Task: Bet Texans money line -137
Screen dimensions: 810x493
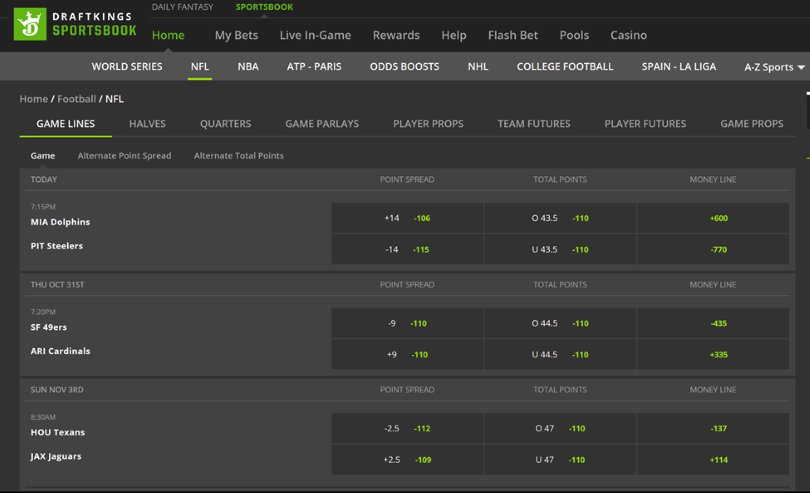Action: [713, 428]
